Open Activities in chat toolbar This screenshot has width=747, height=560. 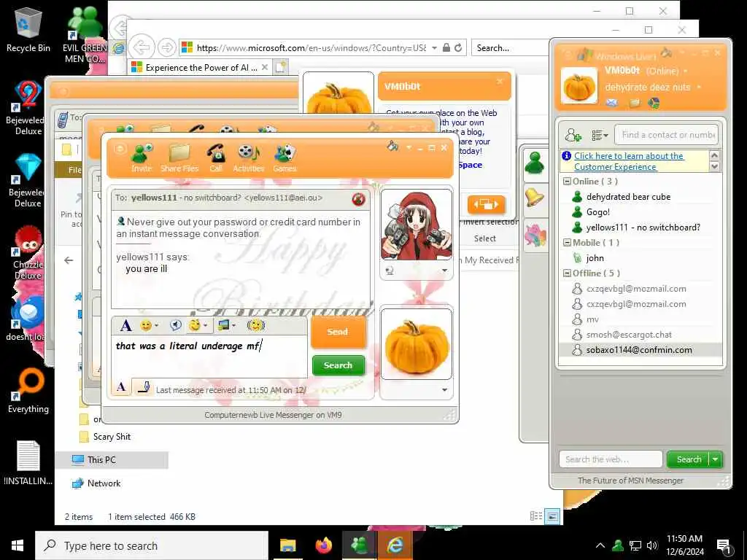coord(248,158)
